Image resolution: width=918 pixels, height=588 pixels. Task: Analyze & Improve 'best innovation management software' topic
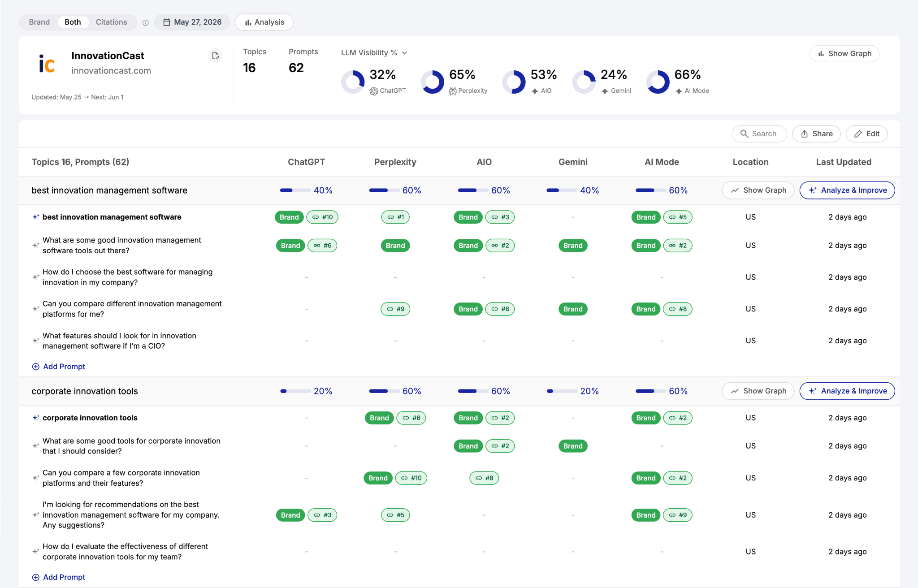click(x=847, y=190)
